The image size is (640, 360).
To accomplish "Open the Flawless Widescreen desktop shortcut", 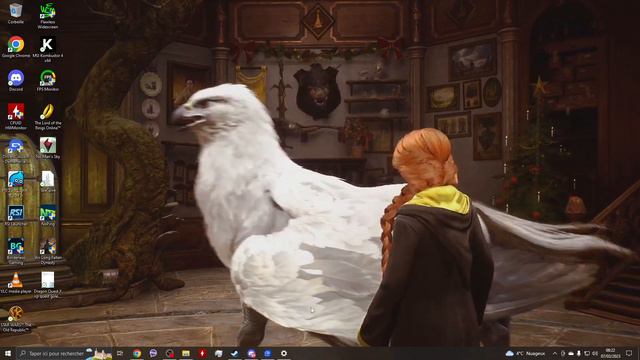I will [48, 16].
